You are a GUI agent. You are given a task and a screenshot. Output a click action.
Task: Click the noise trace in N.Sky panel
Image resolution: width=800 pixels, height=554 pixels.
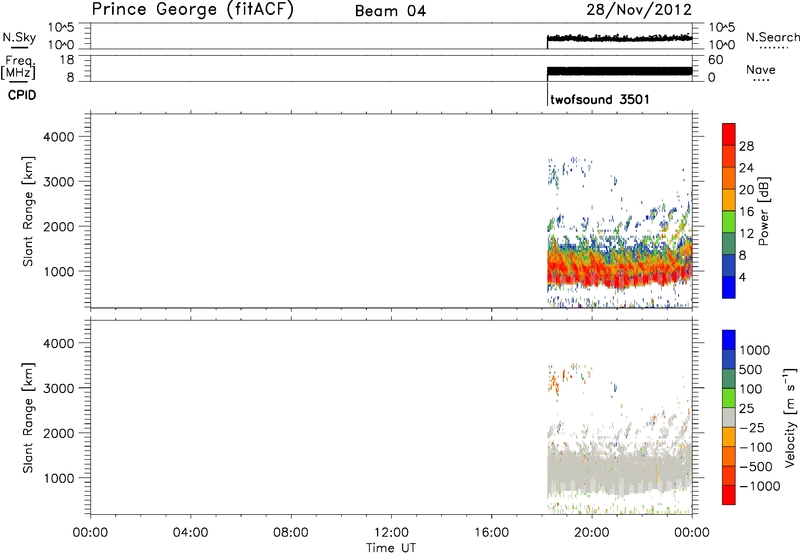click(x=619, y=38)
